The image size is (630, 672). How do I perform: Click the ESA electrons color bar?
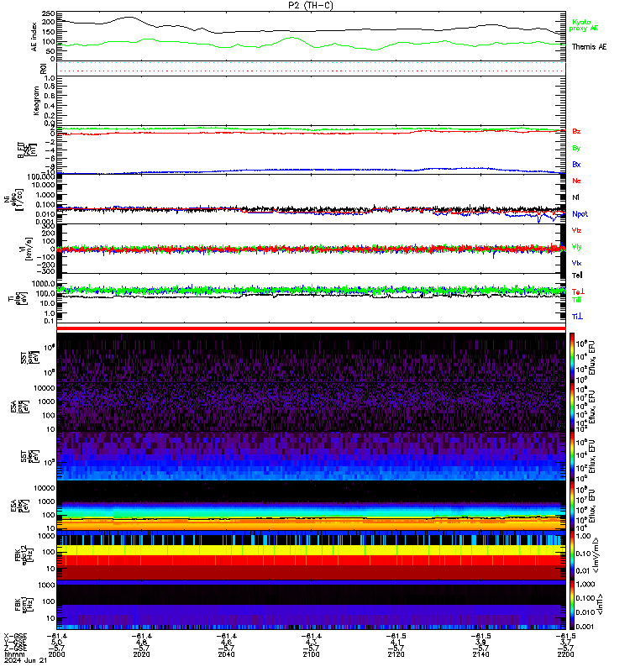572,505
